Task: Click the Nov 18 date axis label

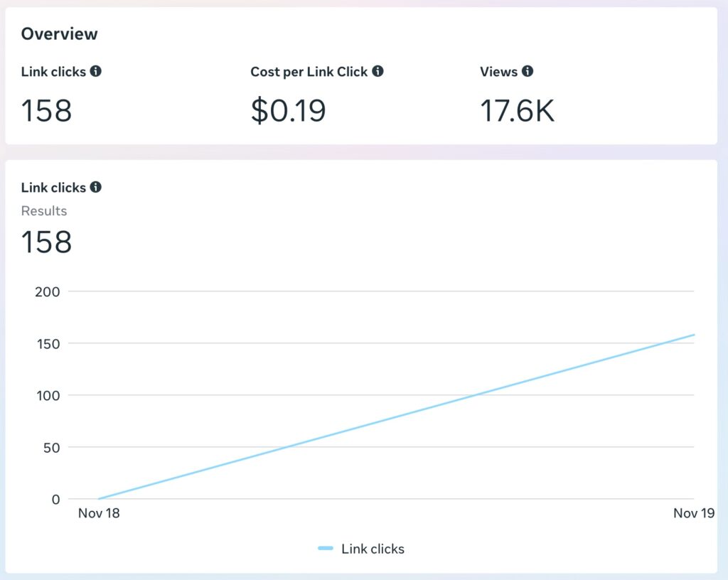Action: [99, 513]
